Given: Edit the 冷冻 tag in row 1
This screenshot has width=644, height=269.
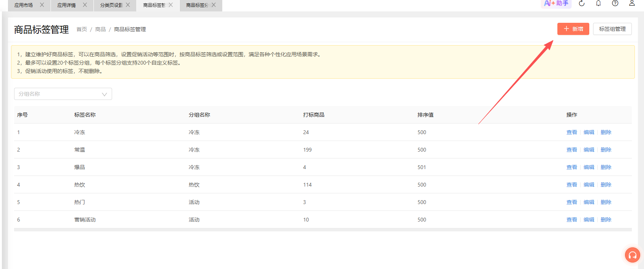Looking at the screenshot, I should pyautogui.click(x=589, y=132).
